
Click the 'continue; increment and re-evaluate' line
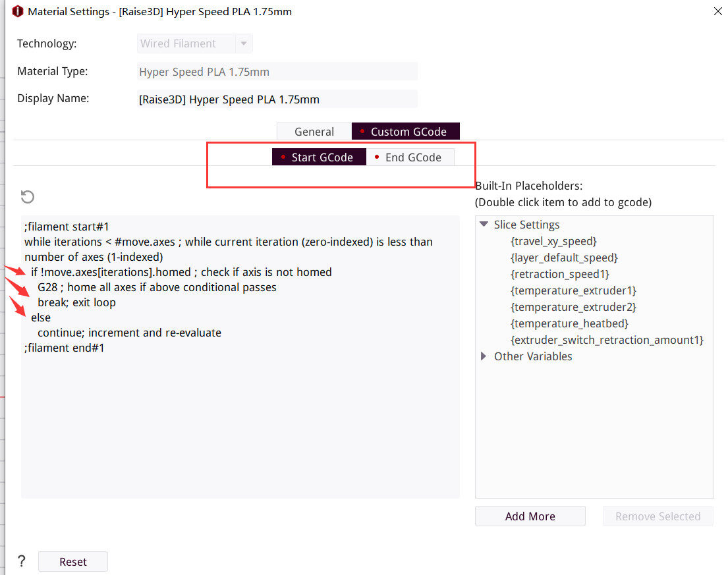tap(130, 333)
